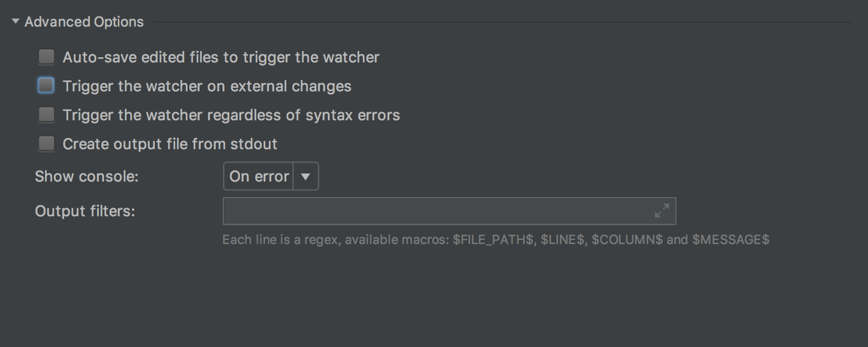Collapse the Advanced Options disclosure triangle
The height and width of the screenshot is (347, 868).
16,22
